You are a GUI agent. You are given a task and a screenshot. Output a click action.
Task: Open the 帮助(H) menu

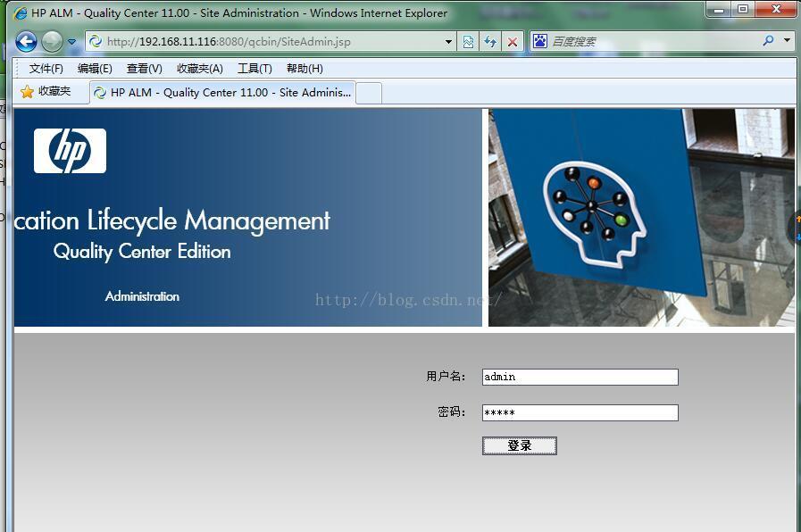[305, 69]
